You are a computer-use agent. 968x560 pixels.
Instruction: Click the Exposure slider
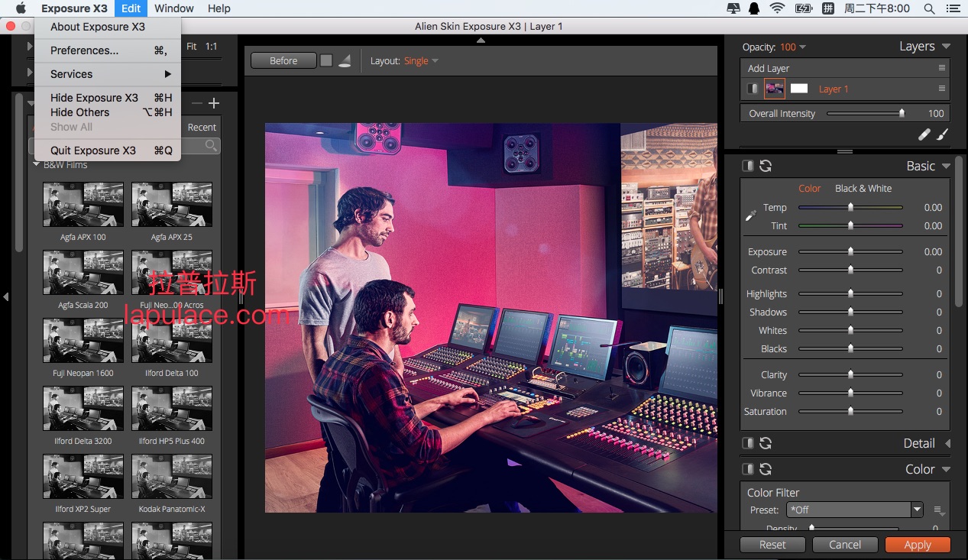pyautogui.click(x=850, y=251)
